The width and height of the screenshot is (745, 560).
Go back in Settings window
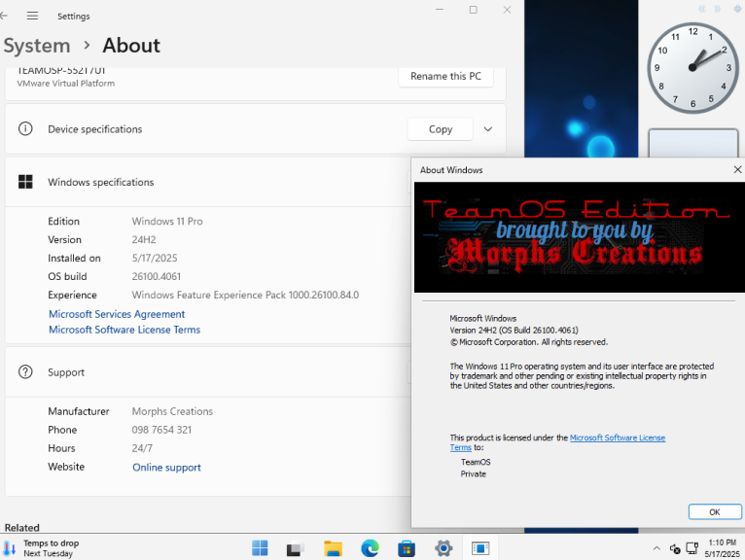pyautogui.click(x=4, y=16)
